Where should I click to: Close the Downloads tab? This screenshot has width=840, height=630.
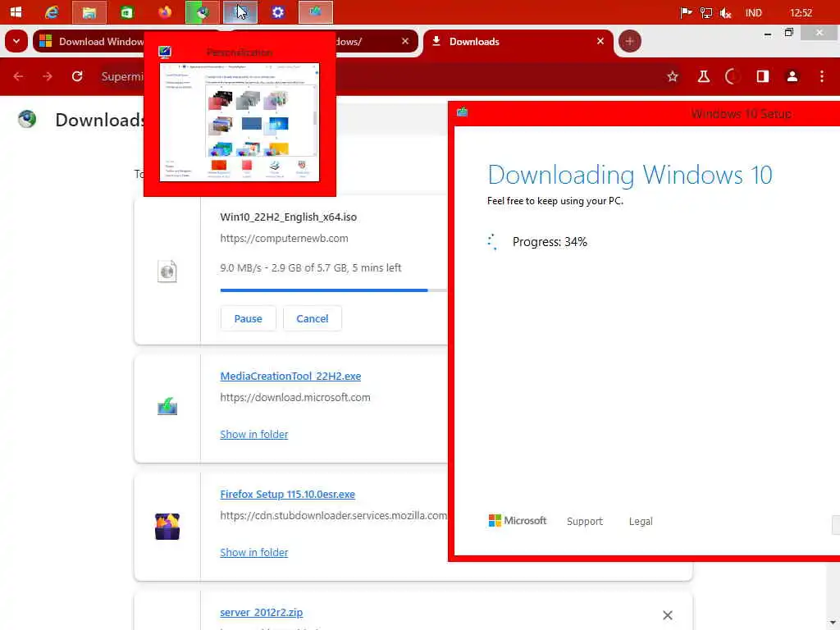pos(600,41)
